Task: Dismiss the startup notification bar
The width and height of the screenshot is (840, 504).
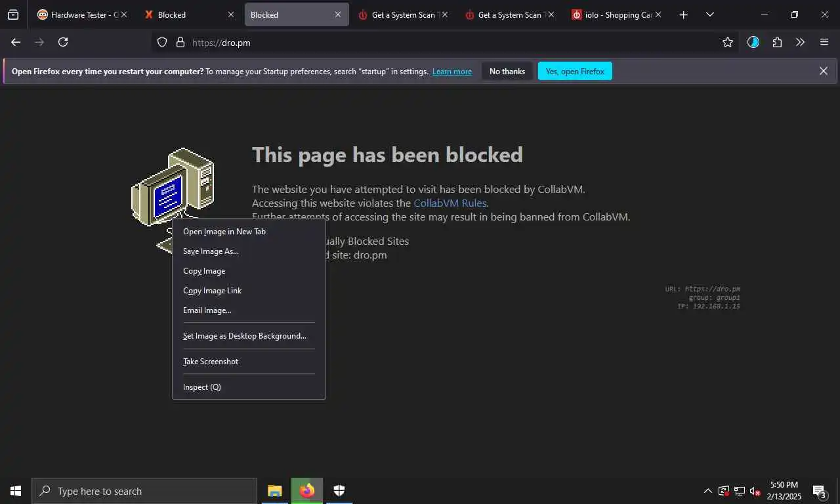Action: click(824, 71)
